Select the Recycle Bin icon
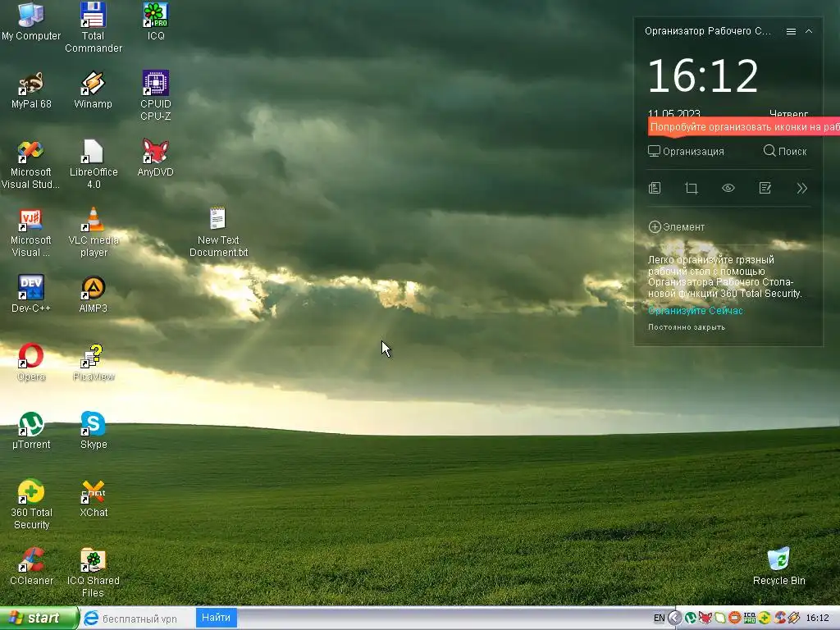The width and height of the screenshot is (840, 630). 778,566
